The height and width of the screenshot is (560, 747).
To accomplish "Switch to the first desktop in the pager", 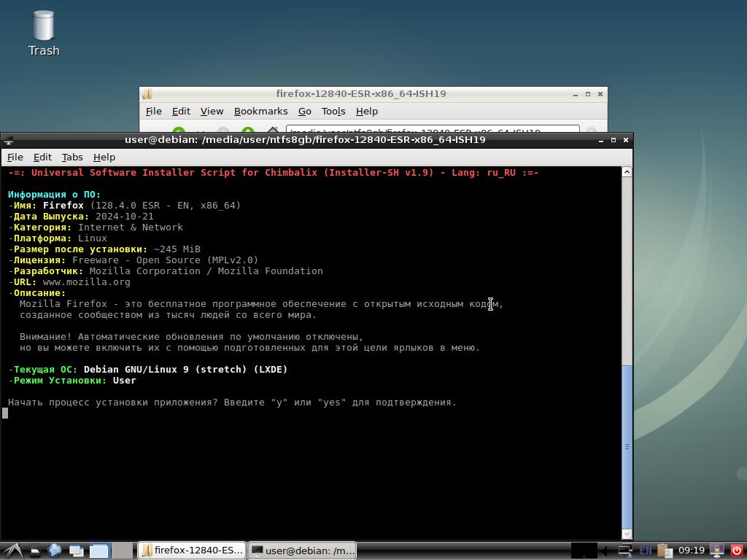I will [100, 551].
